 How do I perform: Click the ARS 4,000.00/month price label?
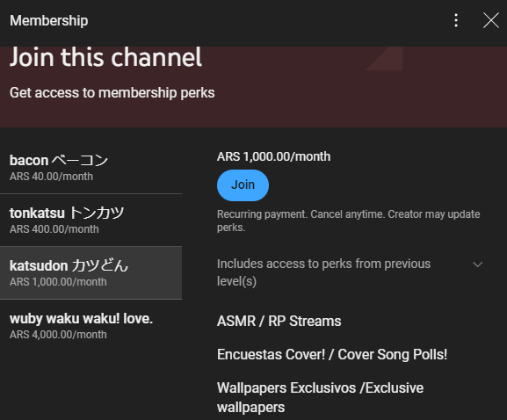pos(58,335)
